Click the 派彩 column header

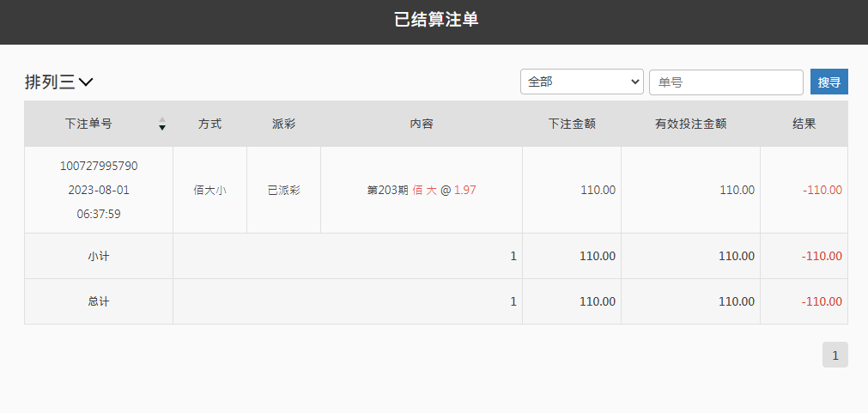coord(283,124)
